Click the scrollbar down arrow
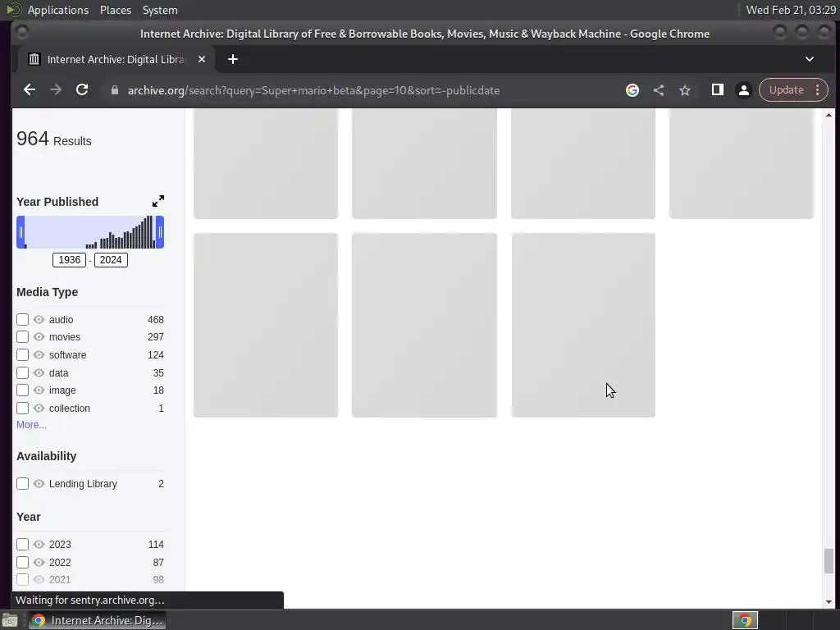This screenshot has height=630, width=840. (829, 603)
